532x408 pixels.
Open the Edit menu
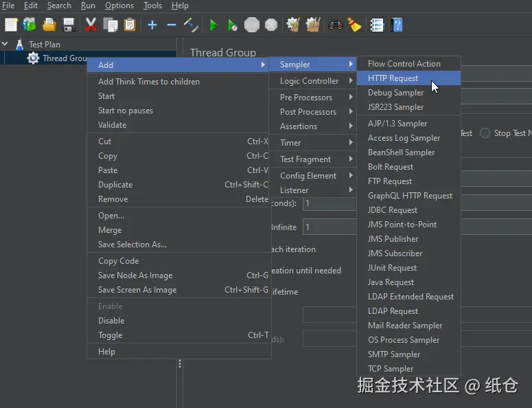click(x=31, y=5)
